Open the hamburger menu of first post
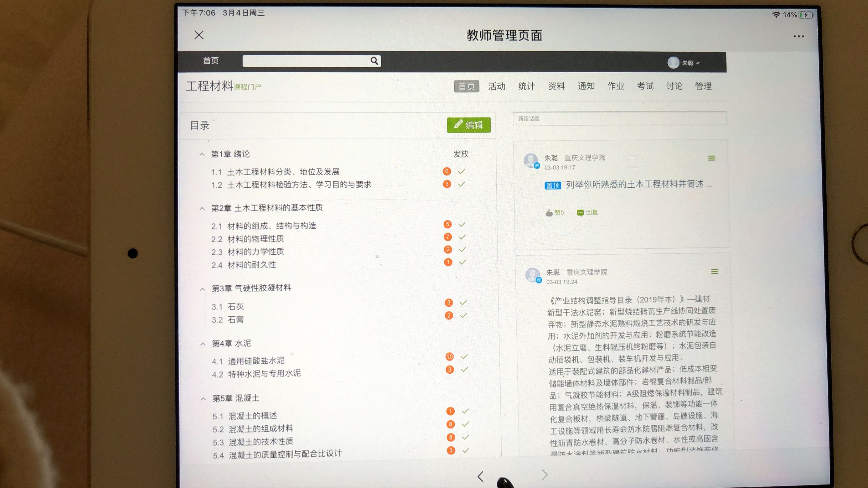868x488 pixels. click(x=712, y=158)
